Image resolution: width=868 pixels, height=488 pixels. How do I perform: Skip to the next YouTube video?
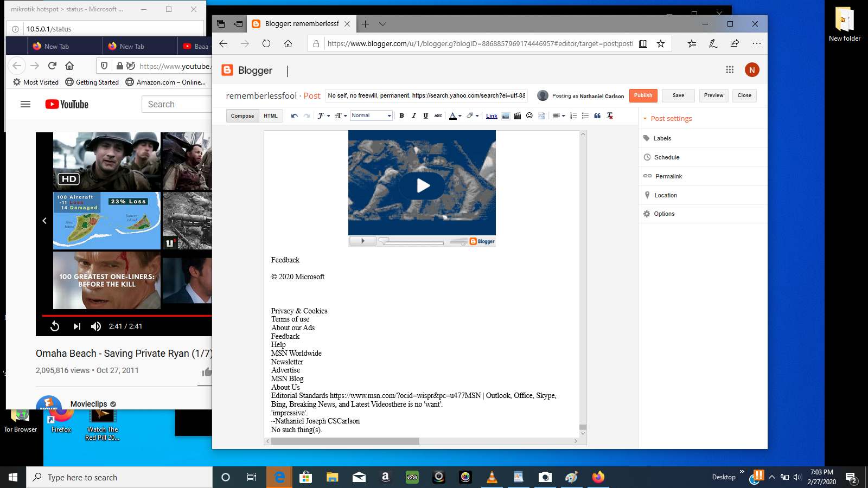76,326
